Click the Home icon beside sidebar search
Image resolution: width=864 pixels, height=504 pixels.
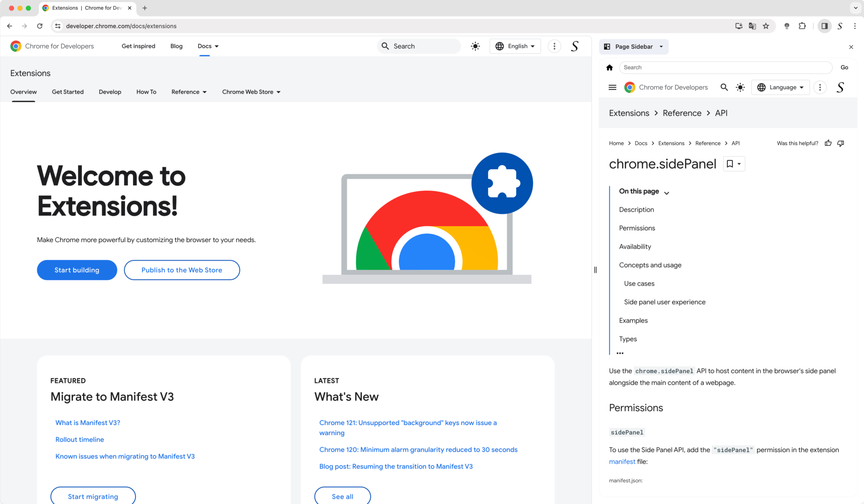click(x=610, y=67)
